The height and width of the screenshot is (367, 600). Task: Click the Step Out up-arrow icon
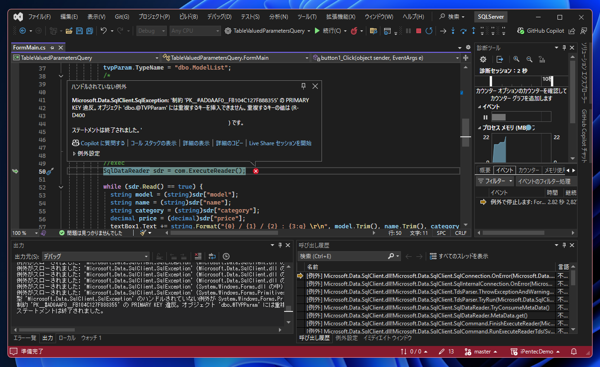[x=473, y=31]
